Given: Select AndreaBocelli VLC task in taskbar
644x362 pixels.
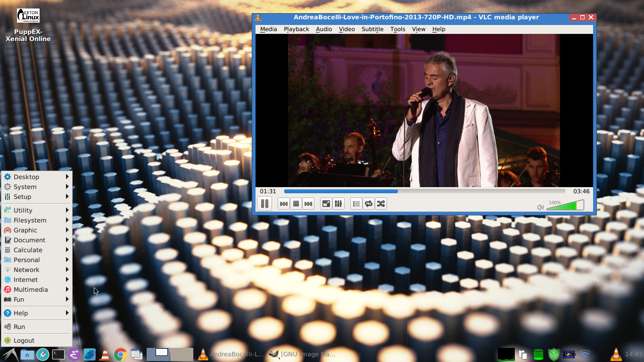Looking at the screenshot, I should pyautogui.click(x=231, y=354).
